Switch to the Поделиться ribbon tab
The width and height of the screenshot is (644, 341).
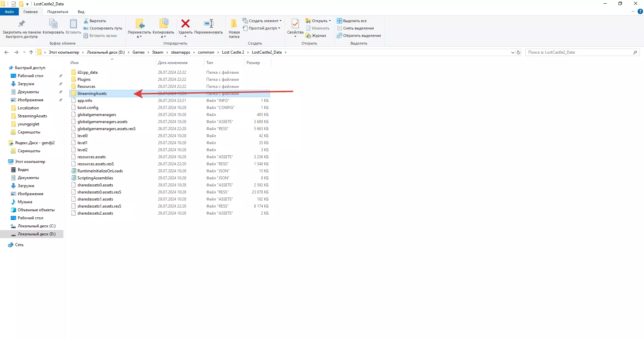(58, 12)
